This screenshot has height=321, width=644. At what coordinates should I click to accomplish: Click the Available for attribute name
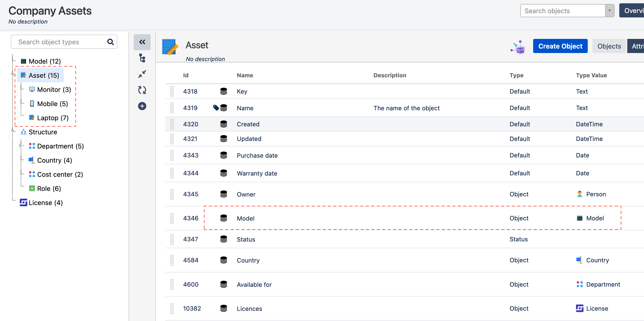click(254, 285)
